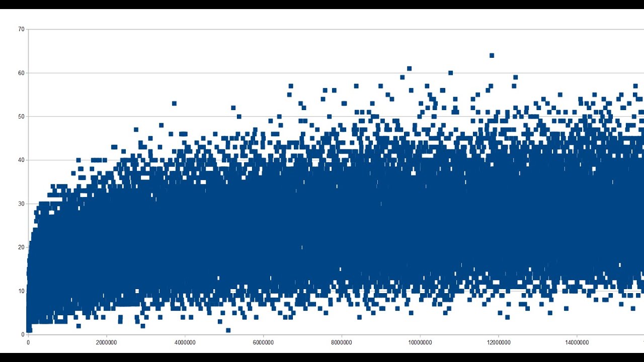Image resolution: width=644 pixels, height=362 pixels.
Task: Click the y-axis label 70
Action: click(x=21, y=29)
